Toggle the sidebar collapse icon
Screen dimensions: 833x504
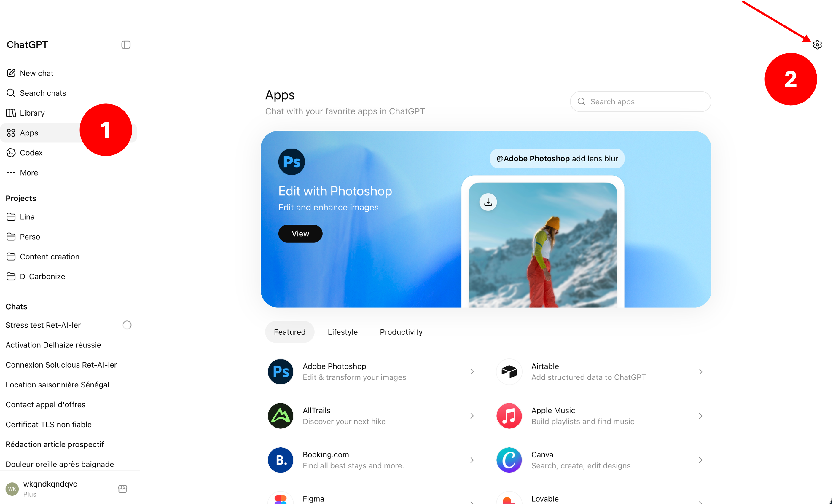126,45
